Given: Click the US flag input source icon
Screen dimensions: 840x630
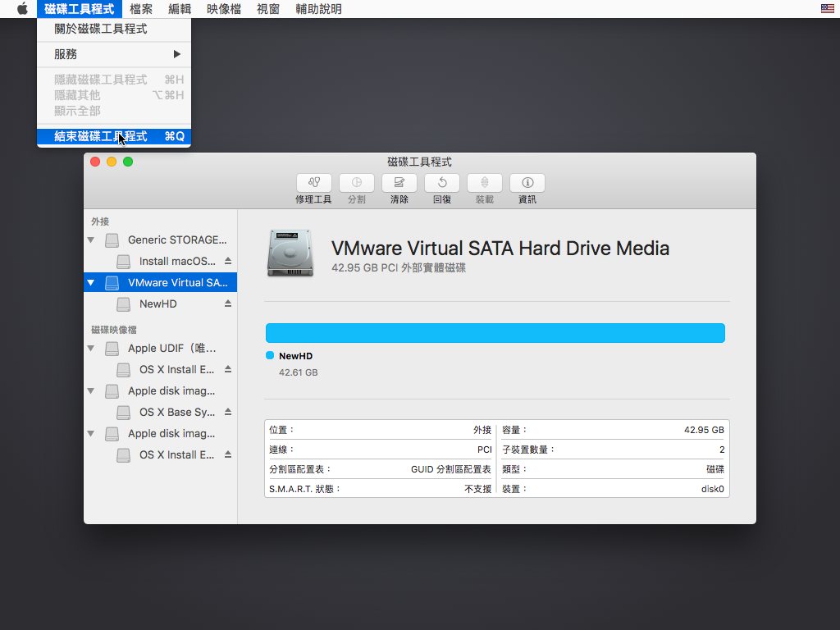Looking at the screenshot, I should point(827,8).
